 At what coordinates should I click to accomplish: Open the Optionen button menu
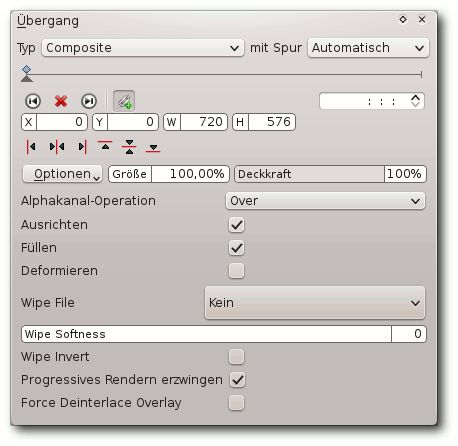[x=62, y=174]
